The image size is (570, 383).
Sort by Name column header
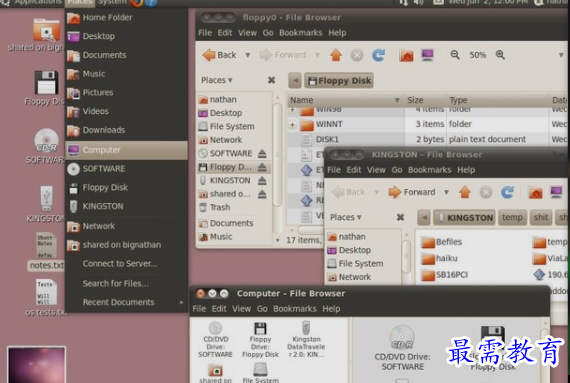[345, 100]
